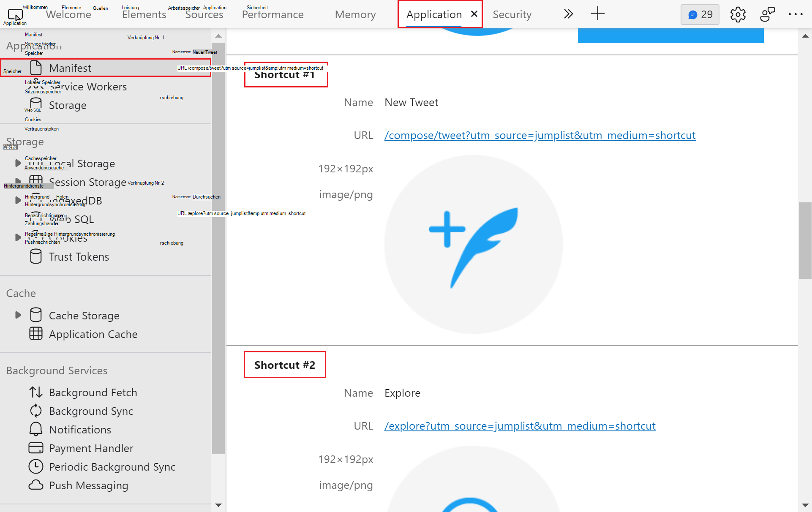Switch to the Performance tab
The image size is (812, 512).
click(x=273, y=14)
